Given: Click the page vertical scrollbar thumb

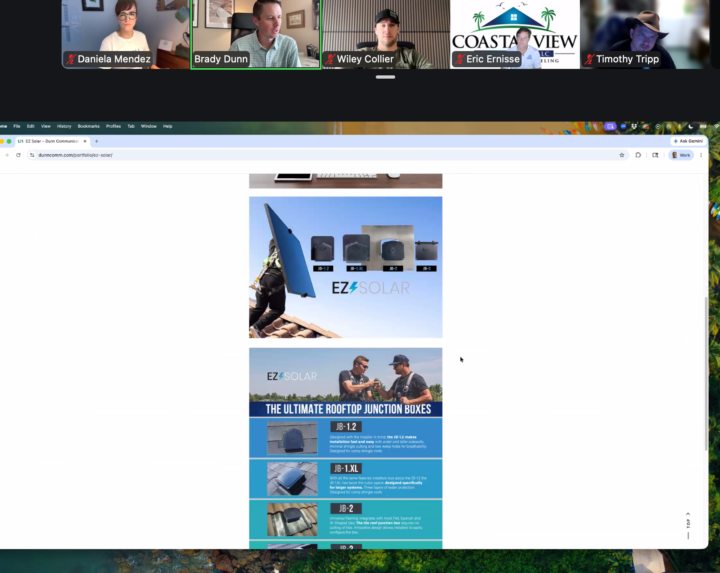Looking at the screenshot, I should (706, 373).
